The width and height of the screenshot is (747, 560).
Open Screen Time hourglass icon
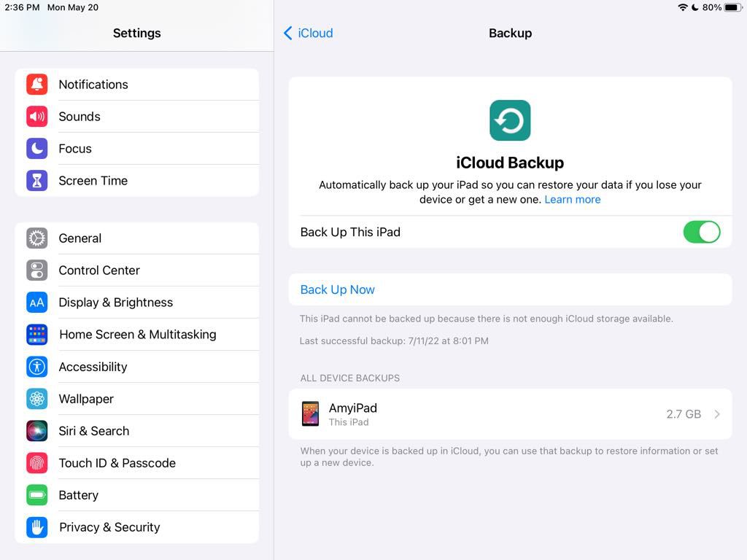(x=36, y=181)
